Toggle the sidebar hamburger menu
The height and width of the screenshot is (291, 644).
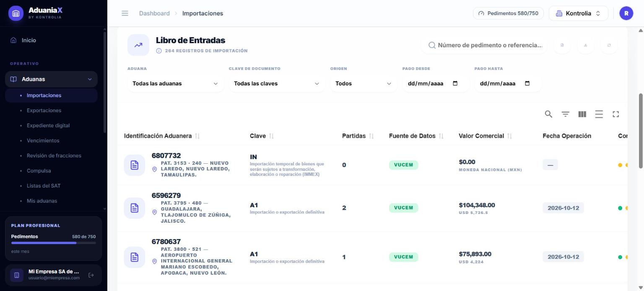(x=125, y=13)
